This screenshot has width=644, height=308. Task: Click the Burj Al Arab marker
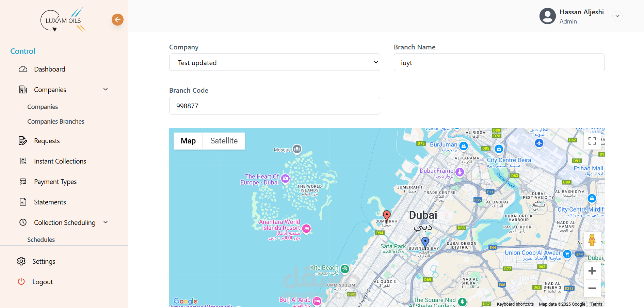(x=317, y=301)
